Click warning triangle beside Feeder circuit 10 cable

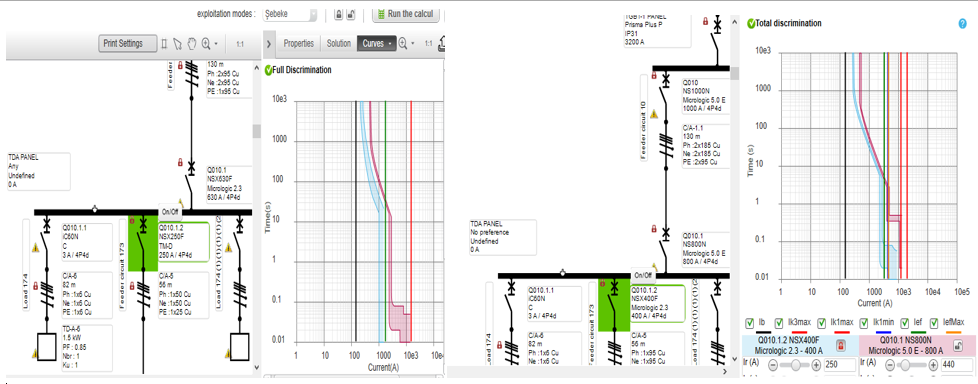click(x=654, y=113)
